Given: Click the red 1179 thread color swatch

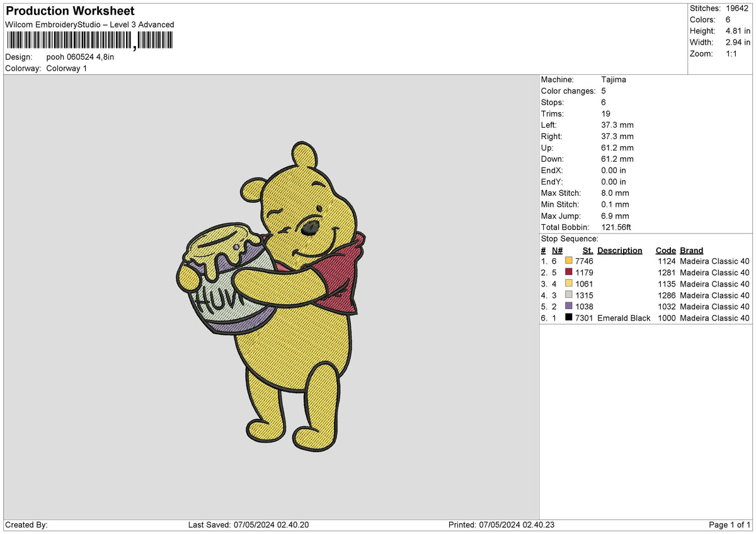Looking at the screenshot, I should (569, 273).
